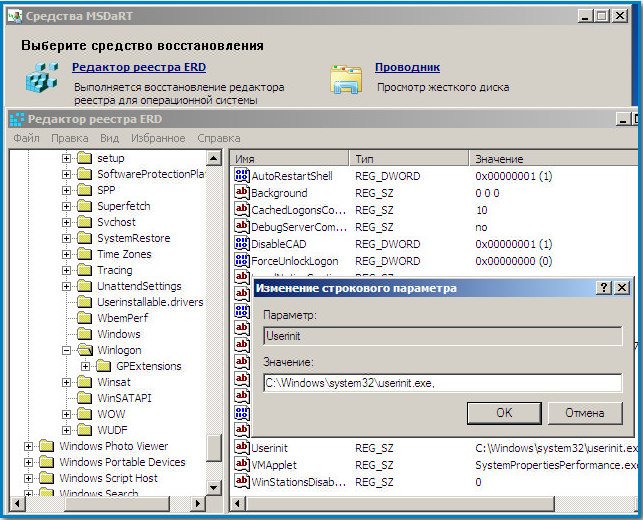Click the Значение text input field
Screen dimensions: 643x520
[441, 382]
